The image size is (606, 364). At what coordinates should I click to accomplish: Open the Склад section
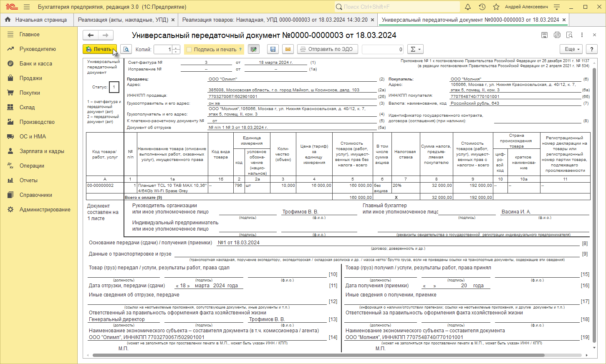(39, 108)
